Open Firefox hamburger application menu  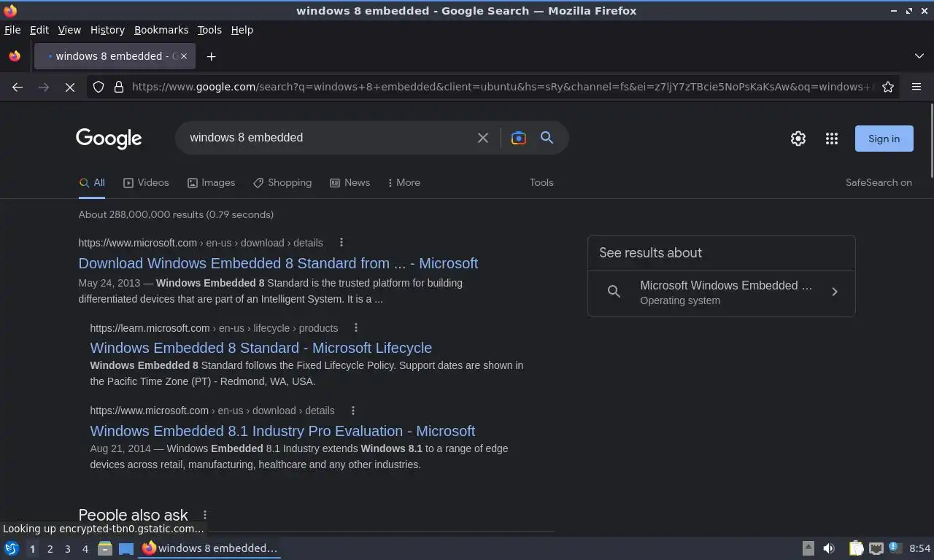click(x=916, y=87)
